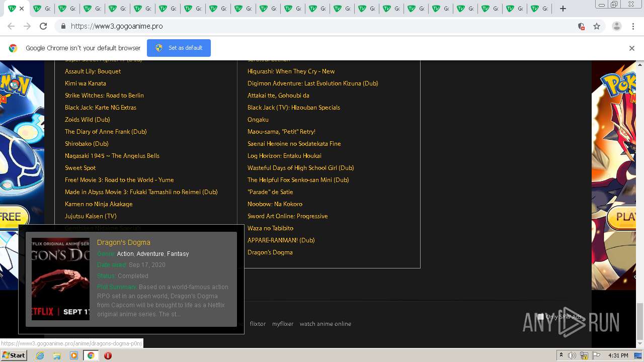644x362 pixels.
Task: Click the browser forward arrow
Action: [x=27, y=26]
